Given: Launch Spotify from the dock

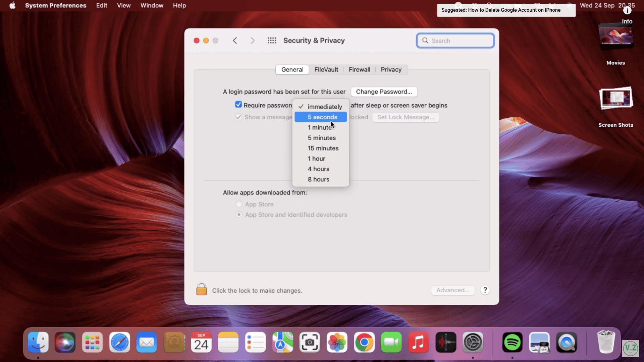Looking at the screenshot, I should 512,342.
